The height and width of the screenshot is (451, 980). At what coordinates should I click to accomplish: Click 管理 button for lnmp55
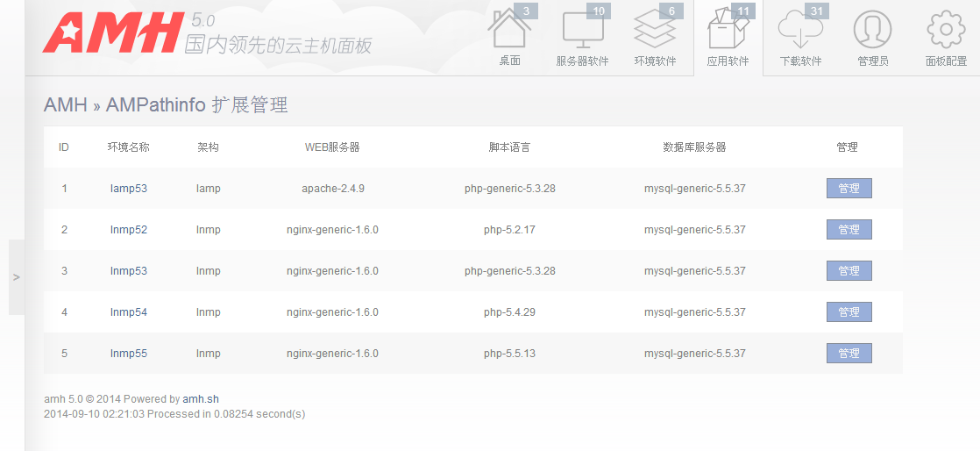point(849,354)
